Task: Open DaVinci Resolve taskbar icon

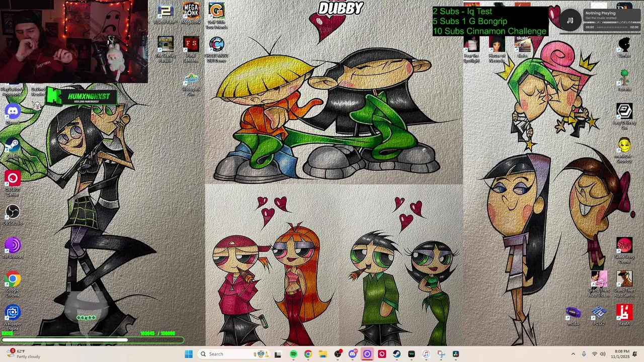Action: coord(456,354)
